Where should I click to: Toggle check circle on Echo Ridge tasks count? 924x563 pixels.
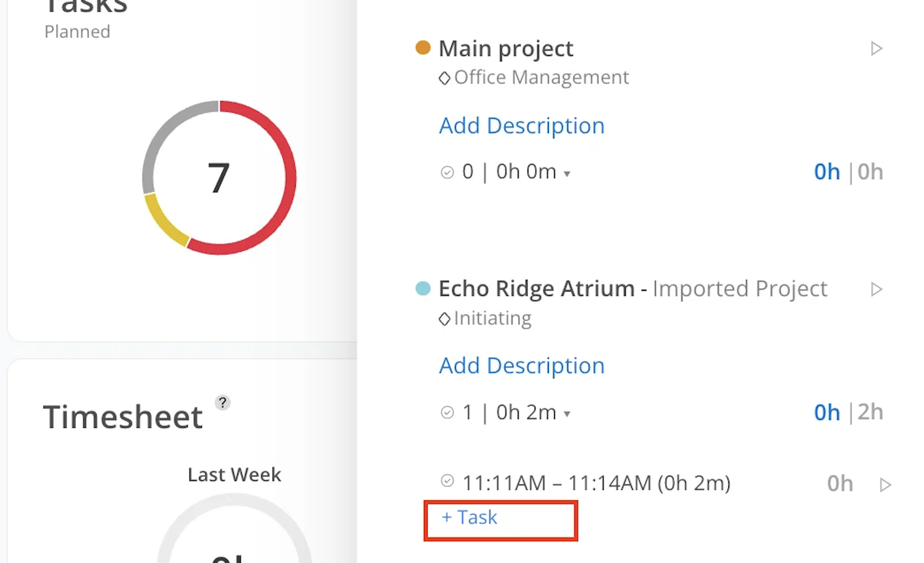[x=447, y=412]
